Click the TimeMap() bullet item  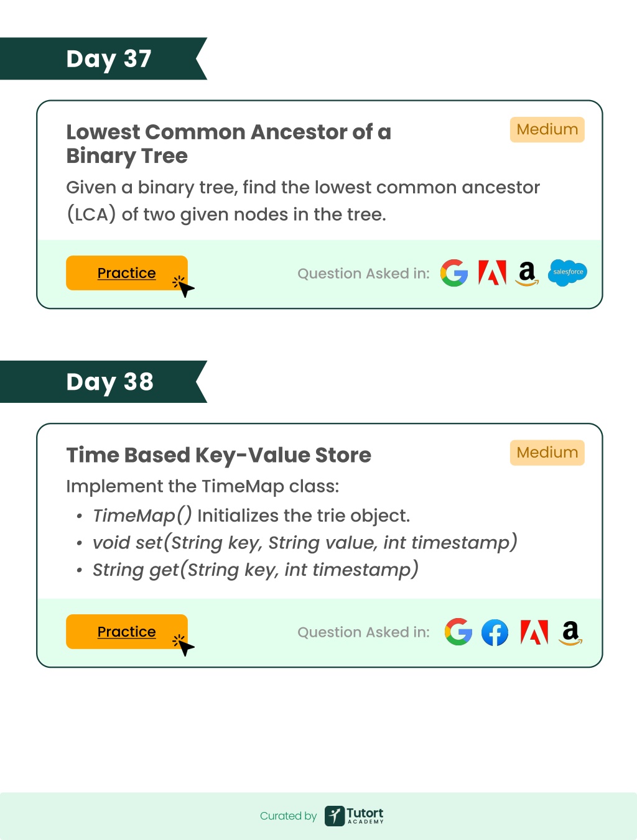(251, 515)
